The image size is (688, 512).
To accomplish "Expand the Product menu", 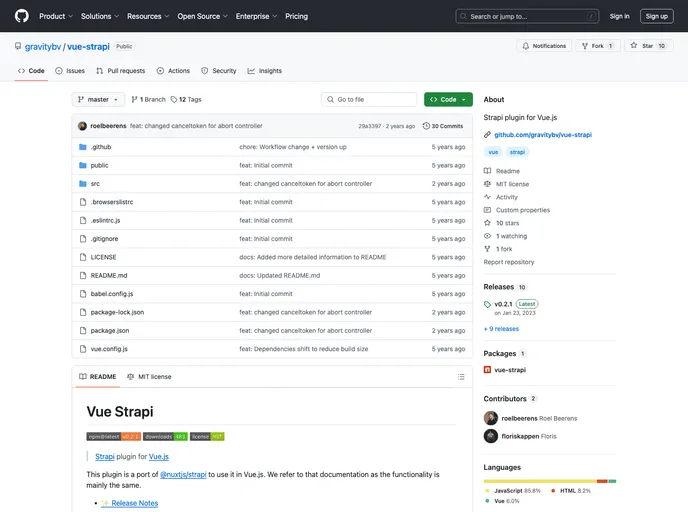I will click(56, 16).
